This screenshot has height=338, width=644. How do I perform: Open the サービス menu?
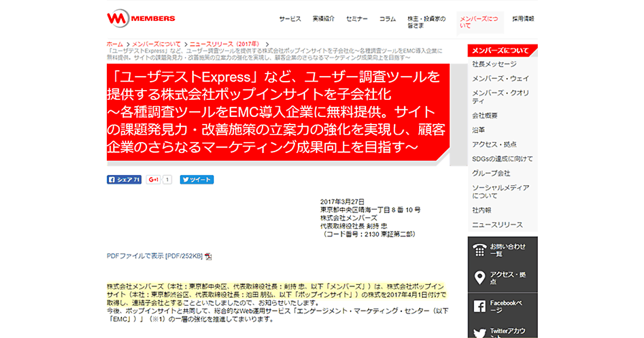290,19
